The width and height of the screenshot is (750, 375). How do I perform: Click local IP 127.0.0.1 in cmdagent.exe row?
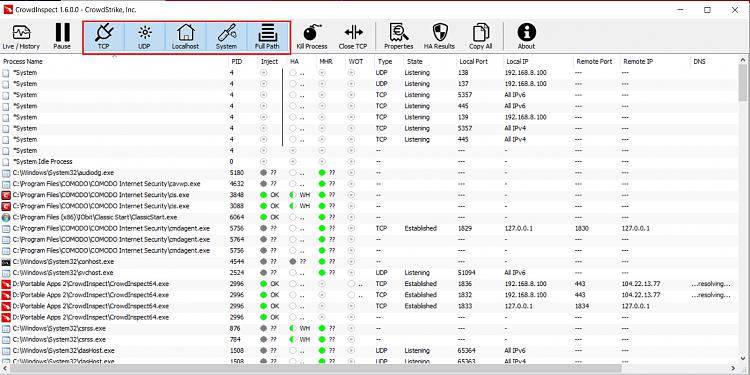point(519,228)
